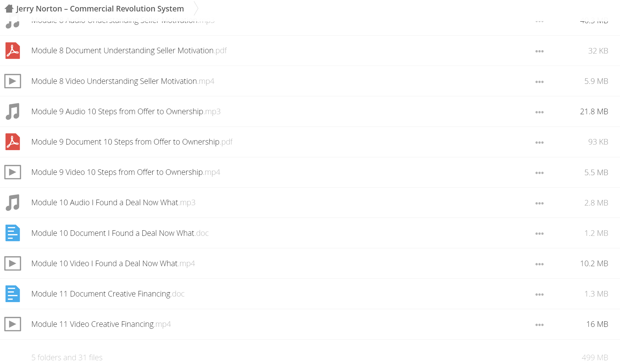Screen dimensions: 620x364
Task: Open Module 10 Video I Found a Deal
Action: coord(113,263)
